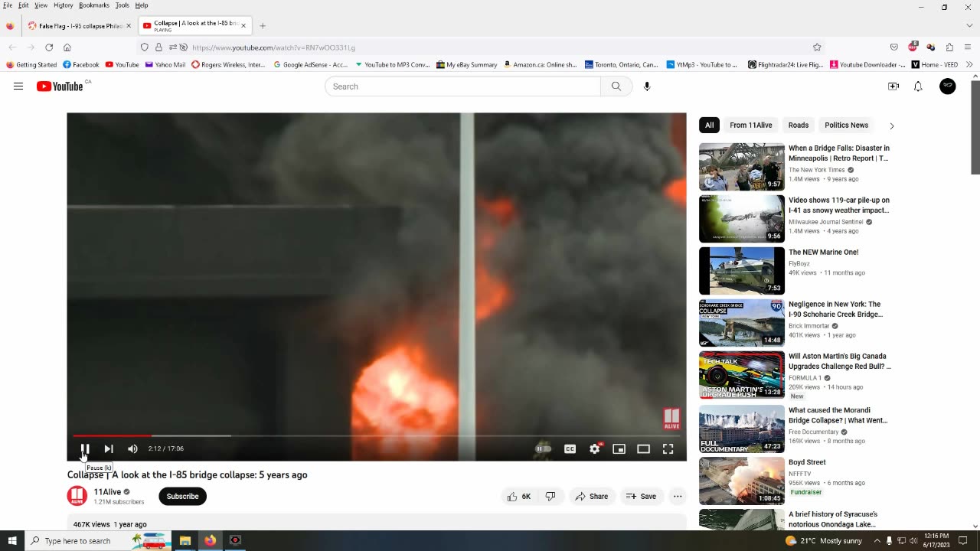Image resolution: width=980 pixels, height=551 pixels.
Task: Open the Adblock extension icon
Action: tap(913, 47)
